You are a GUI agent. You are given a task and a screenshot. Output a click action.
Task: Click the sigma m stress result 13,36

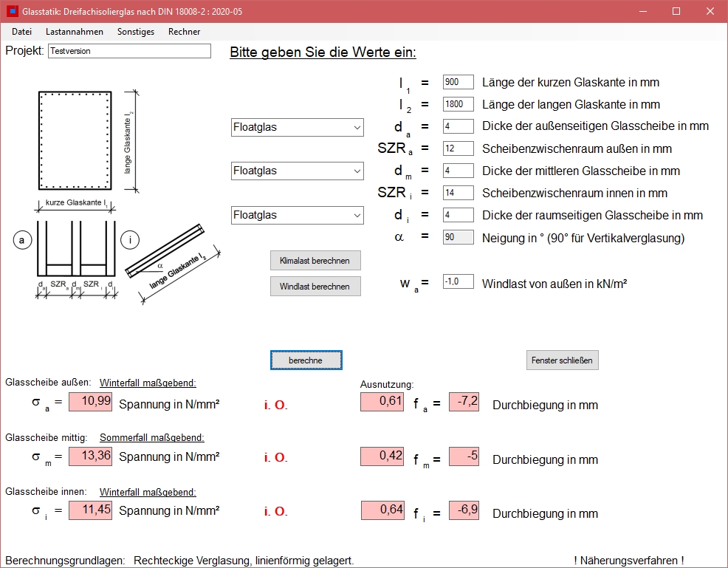point(91,456)
